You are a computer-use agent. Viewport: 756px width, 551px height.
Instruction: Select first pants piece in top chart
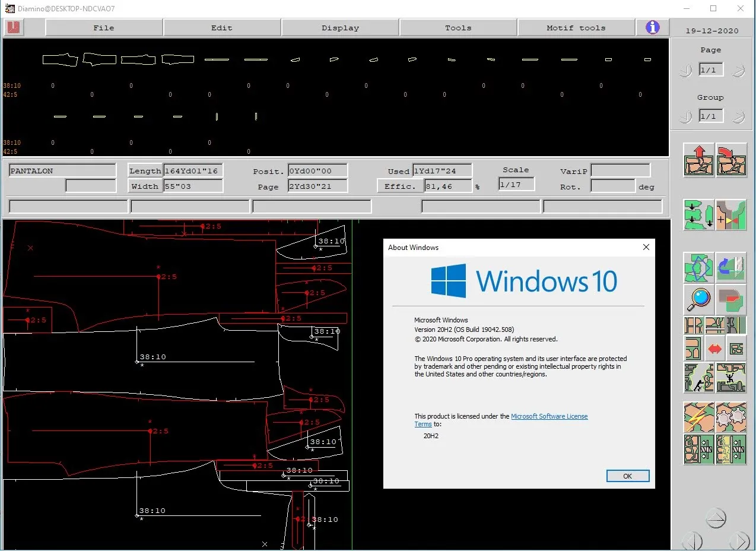pyautogui.click(x=60, y=59)
